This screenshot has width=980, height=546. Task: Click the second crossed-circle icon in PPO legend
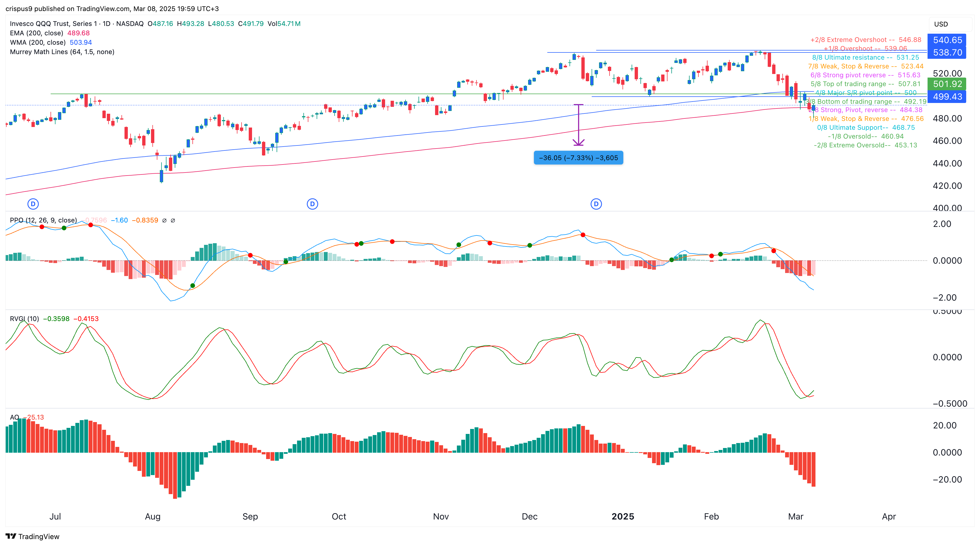(173, 220)
